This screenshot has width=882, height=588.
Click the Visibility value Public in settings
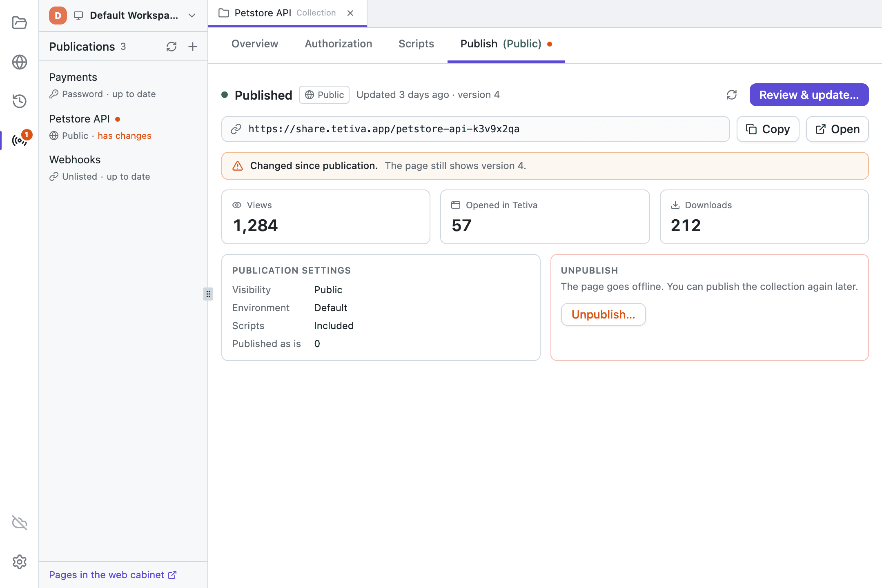coord(328,290)
